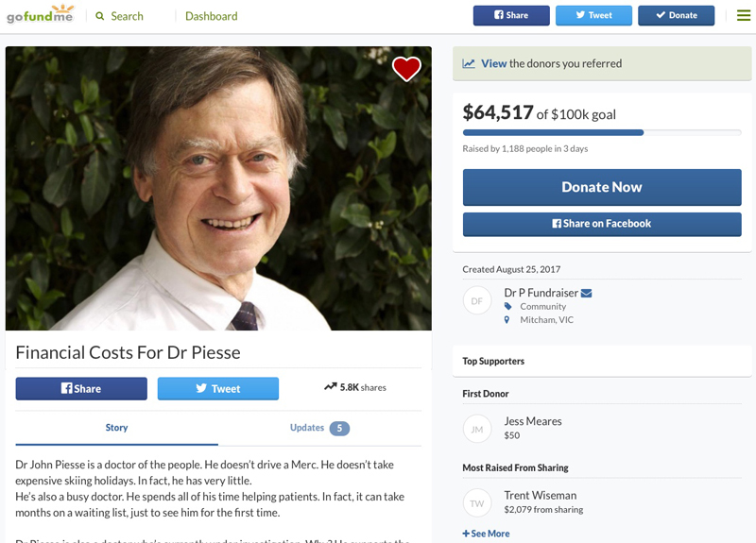756x543 pixels.
Task: Click Share on Facebook in sidebar
Action: [602, 224]
